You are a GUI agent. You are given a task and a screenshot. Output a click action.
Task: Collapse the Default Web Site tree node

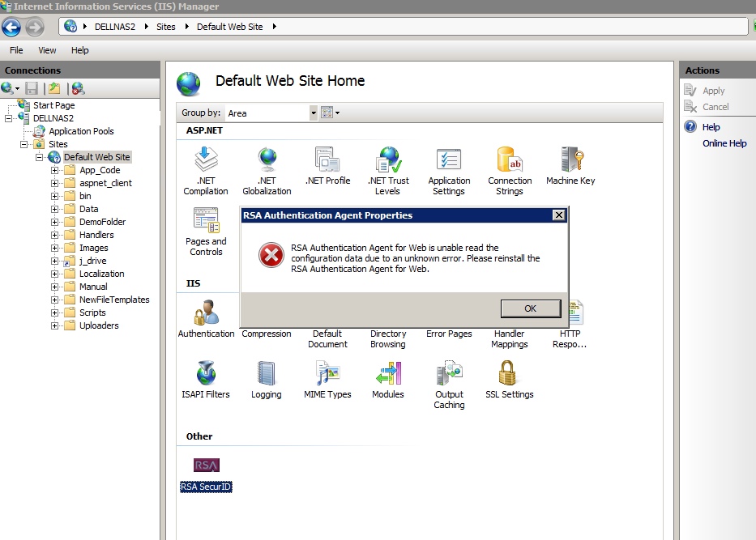click(x=40, y=157)
